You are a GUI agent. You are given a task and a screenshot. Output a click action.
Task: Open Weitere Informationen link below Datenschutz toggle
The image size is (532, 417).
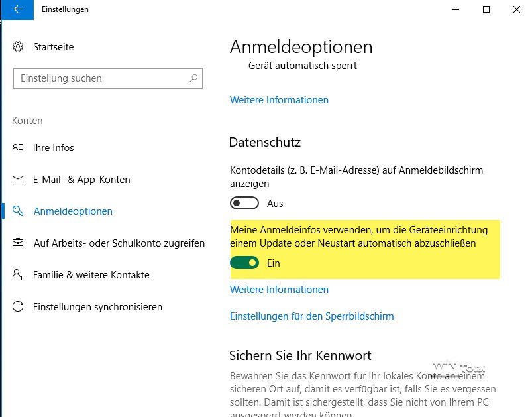pyautogui.click(x=279, y=290)
